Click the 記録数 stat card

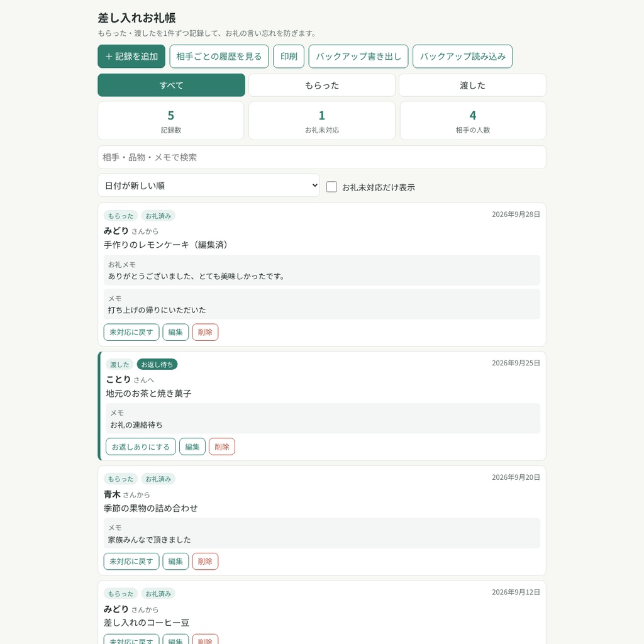tap(171, 121)
